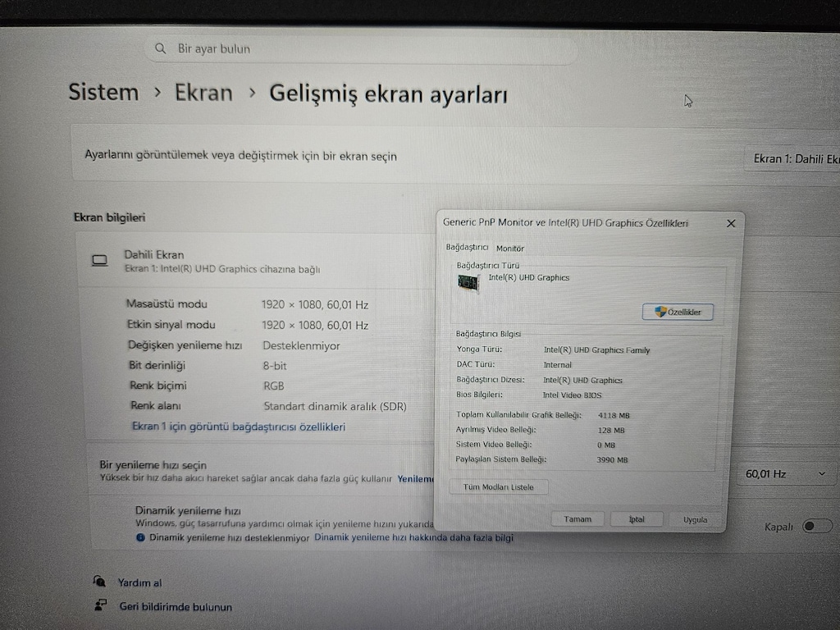The width and height of the screenshot is (840, 630).
Task: Go to Sistem in the breadcrumb
Action: [104, 92]
